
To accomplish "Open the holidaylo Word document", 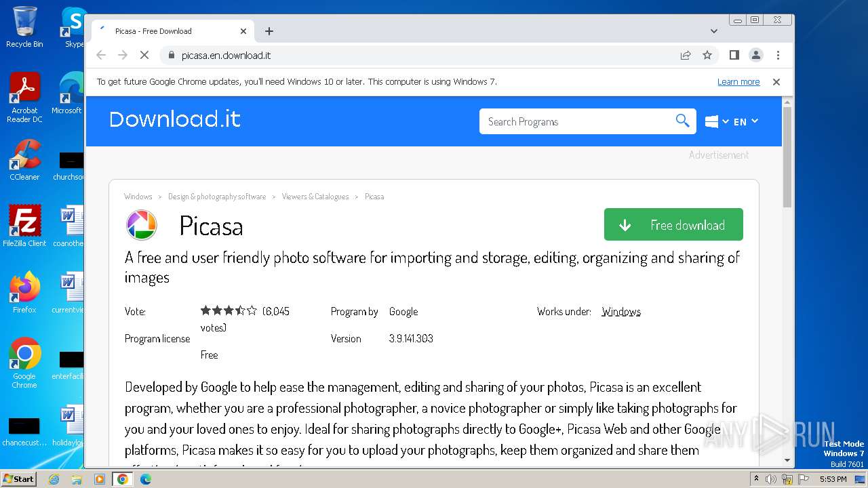I will pyautogui.click(x=69, y=425).
